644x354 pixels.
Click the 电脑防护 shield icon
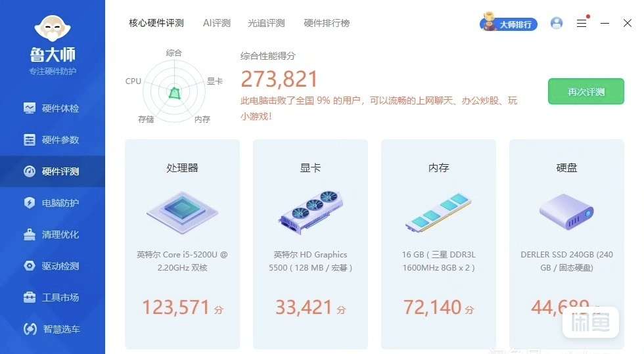point(30,203)
